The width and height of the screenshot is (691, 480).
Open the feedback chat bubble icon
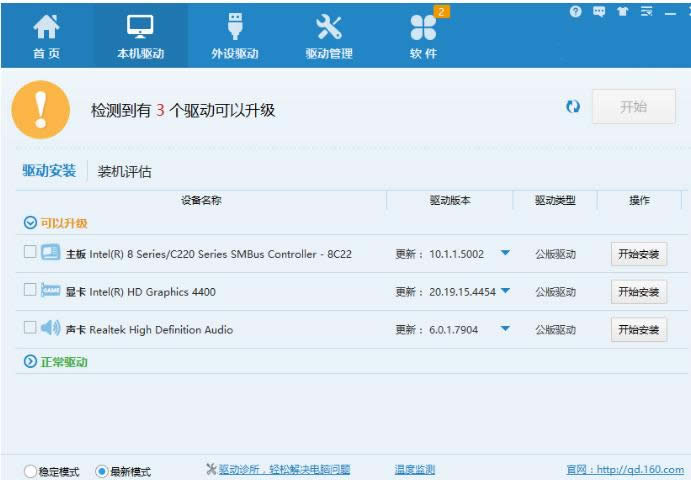click(x=599, y=12)
